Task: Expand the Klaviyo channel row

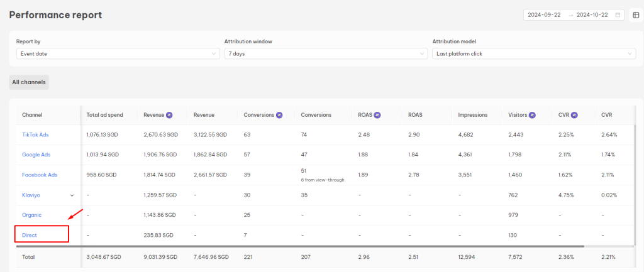Action: [72, 195]
